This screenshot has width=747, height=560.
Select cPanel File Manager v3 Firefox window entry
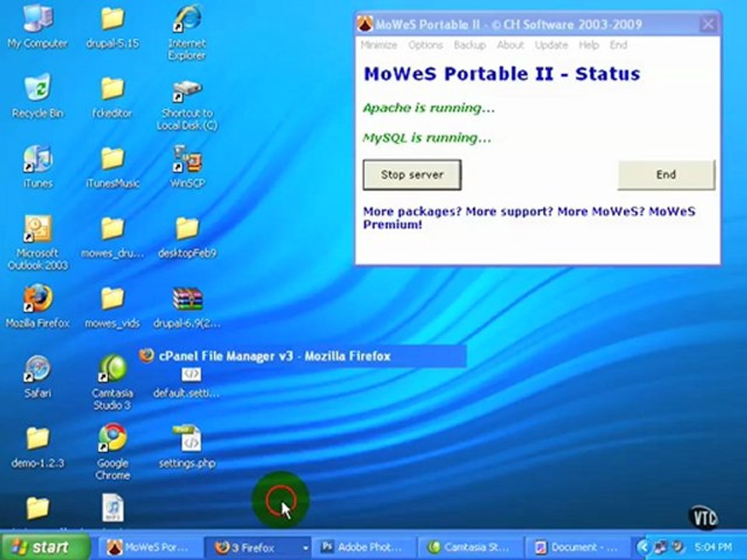click(x=302, y=356)
